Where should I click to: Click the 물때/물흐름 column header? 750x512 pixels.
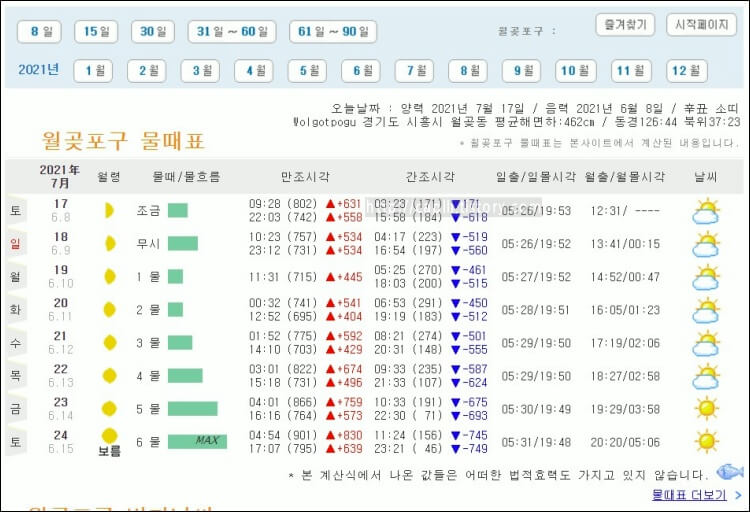(186, 177)
